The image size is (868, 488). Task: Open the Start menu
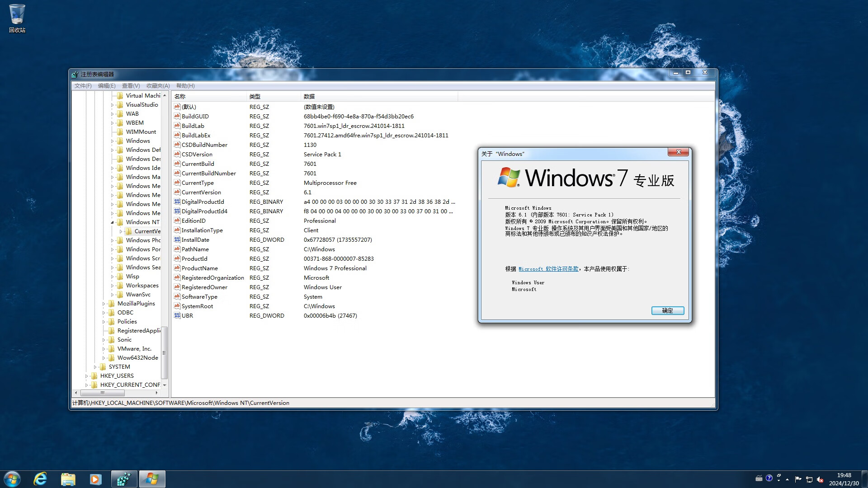coord(11,479)
